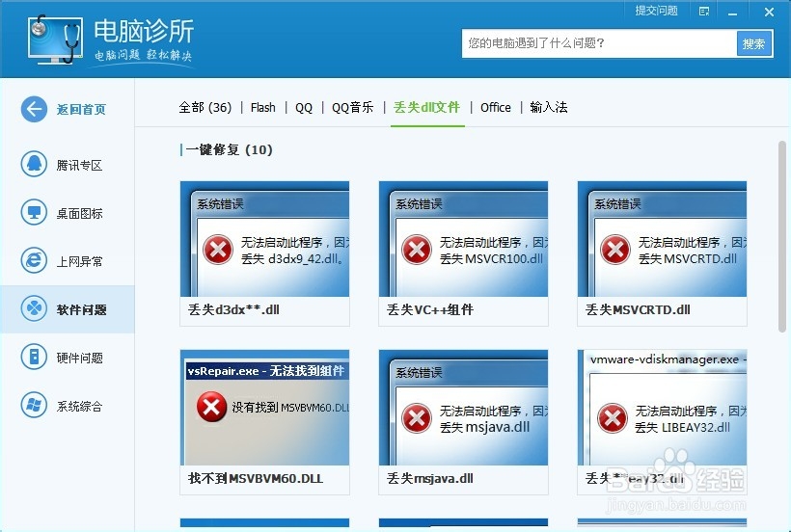The image size is (791, 532).
Task: Click the 返回首页 label
Action: [81, 109]
